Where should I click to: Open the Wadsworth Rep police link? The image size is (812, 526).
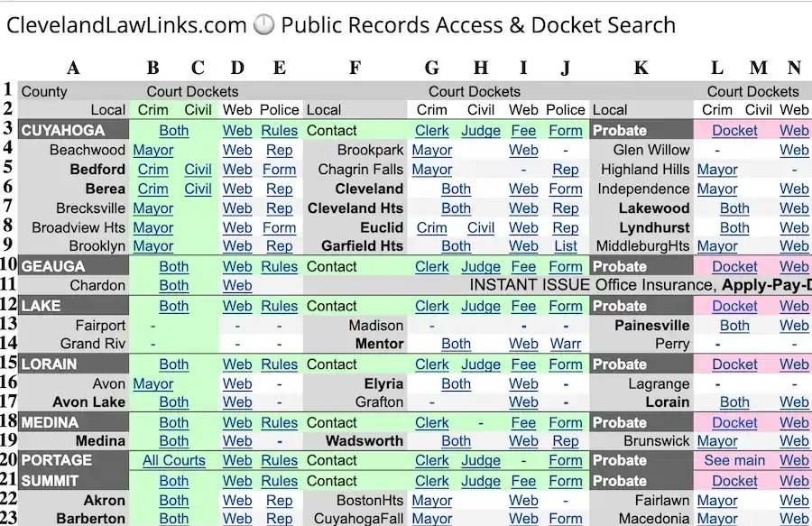[566, 441]
